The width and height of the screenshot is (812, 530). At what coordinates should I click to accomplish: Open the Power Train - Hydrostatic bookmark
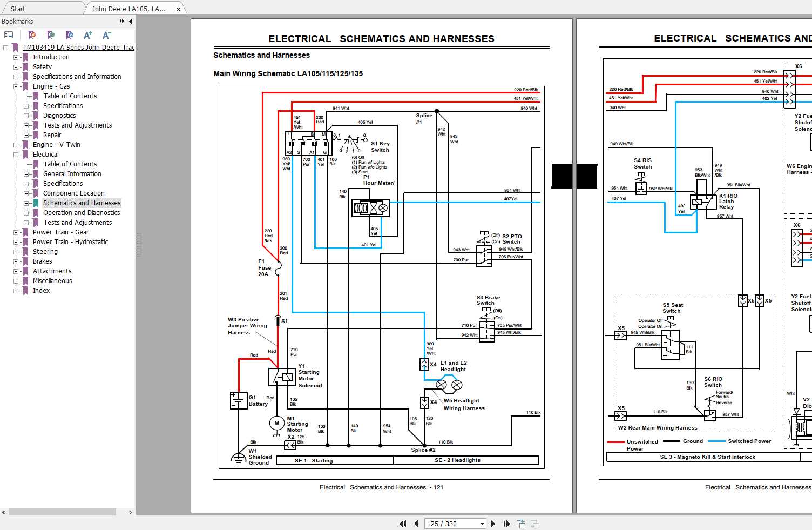coord(70,242)
